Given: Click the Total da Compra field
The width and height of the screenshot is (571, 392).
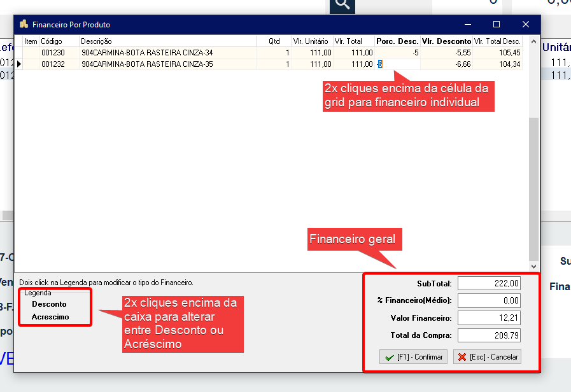Looking at the screenshot, I should [489, 335].
